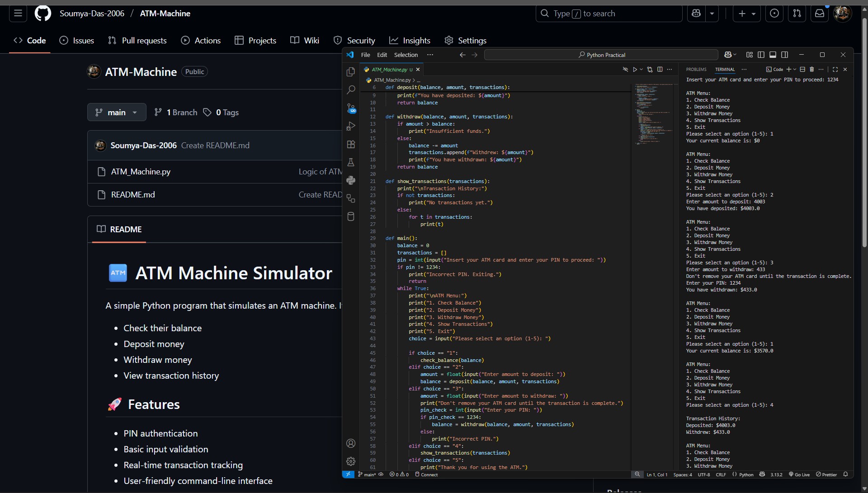Open Copilot status icon in VS Code status bar
Viewport: 868px width, 493px height.
click(x=762, y=474)
